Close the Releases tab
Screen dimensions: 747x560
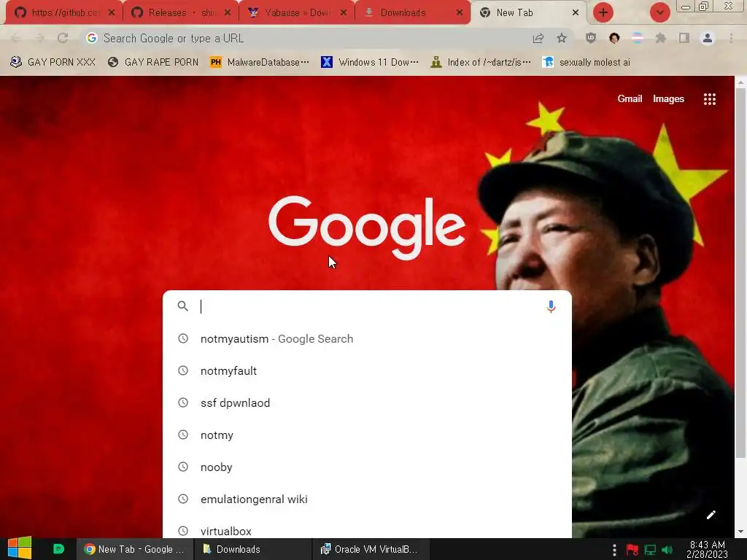click(228, 12)
